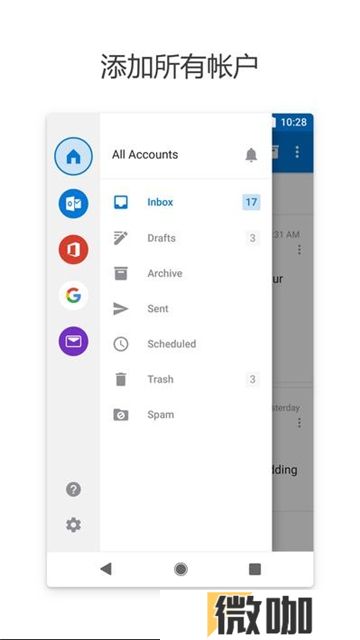Switch to the Outlook account

(73, 203)
